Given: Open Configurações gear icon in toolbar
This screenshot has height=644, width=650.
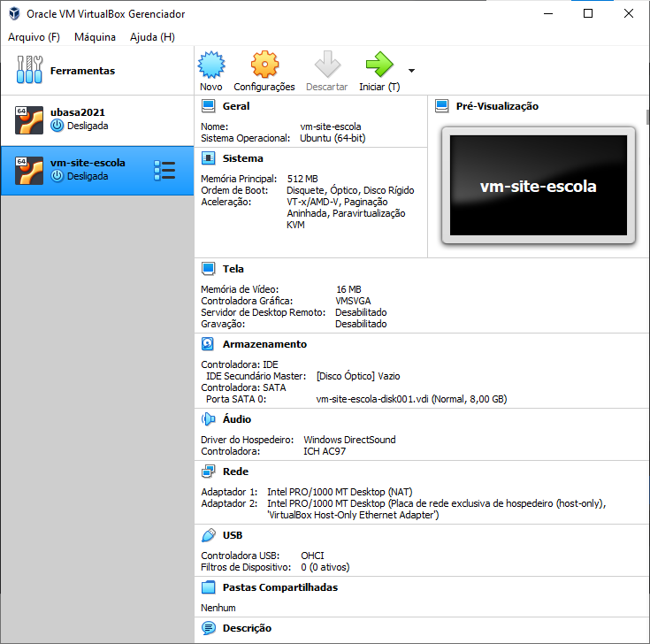Looking at the screenshot, I should [264, 65].
